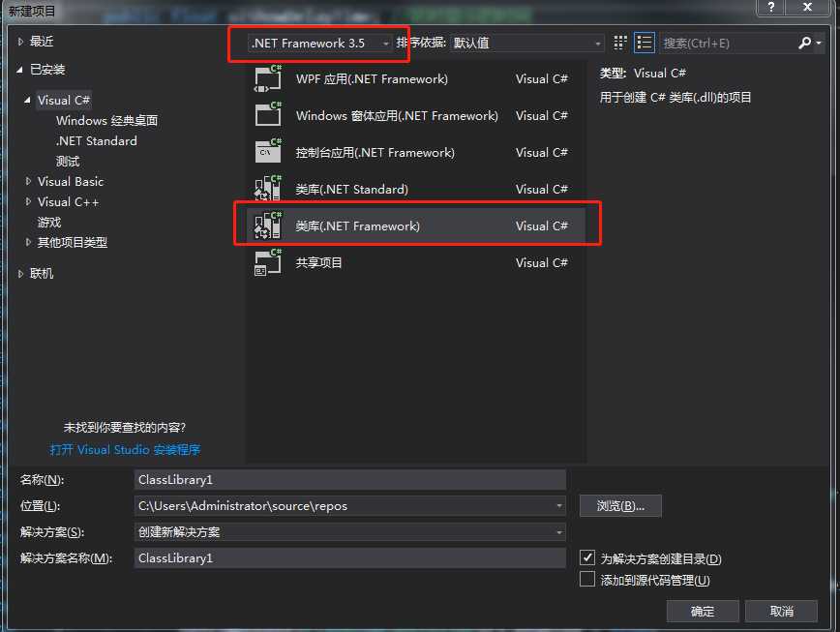Click the .NET Standard class library icon
This screenshot has width=840, height=632.
click(267, 189)
